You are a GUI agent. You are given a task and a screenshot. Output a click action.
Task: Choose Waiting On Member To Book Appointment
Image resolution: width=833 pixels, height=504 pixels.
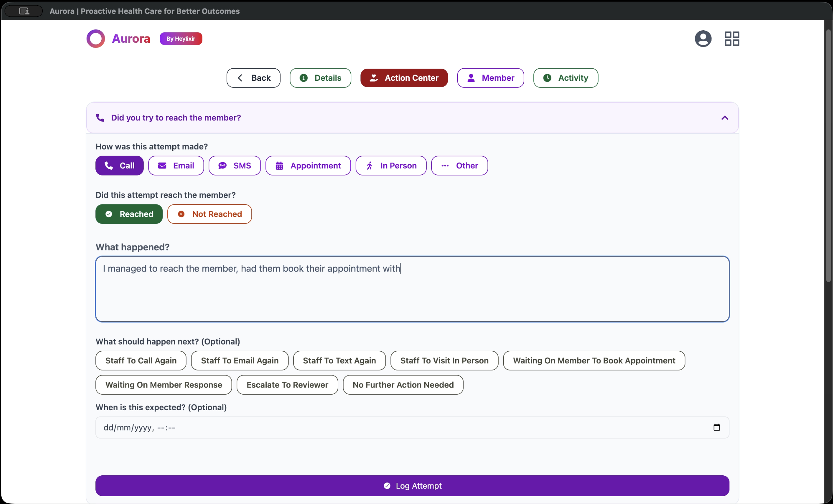coord(594,361)
